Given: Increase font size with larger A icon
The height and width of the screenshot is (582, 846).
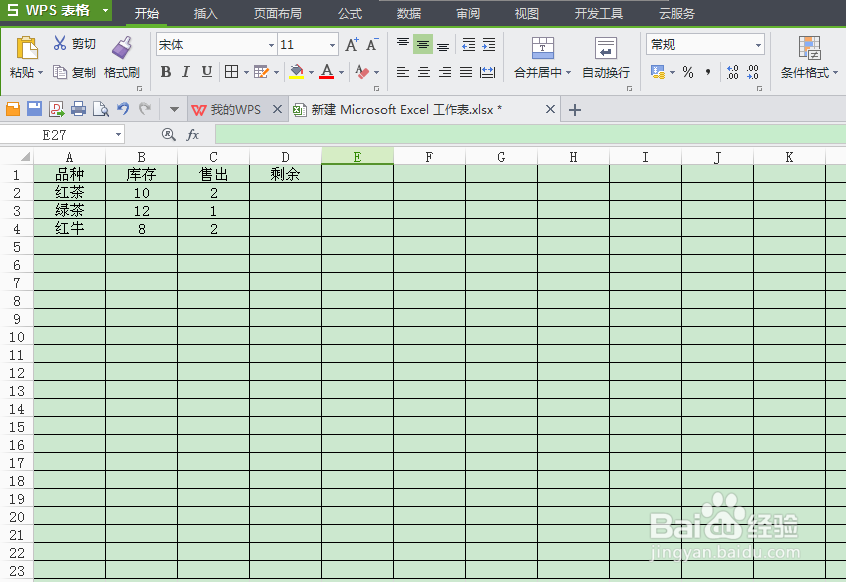Looking at the screenshot, I should click(352, 45).
